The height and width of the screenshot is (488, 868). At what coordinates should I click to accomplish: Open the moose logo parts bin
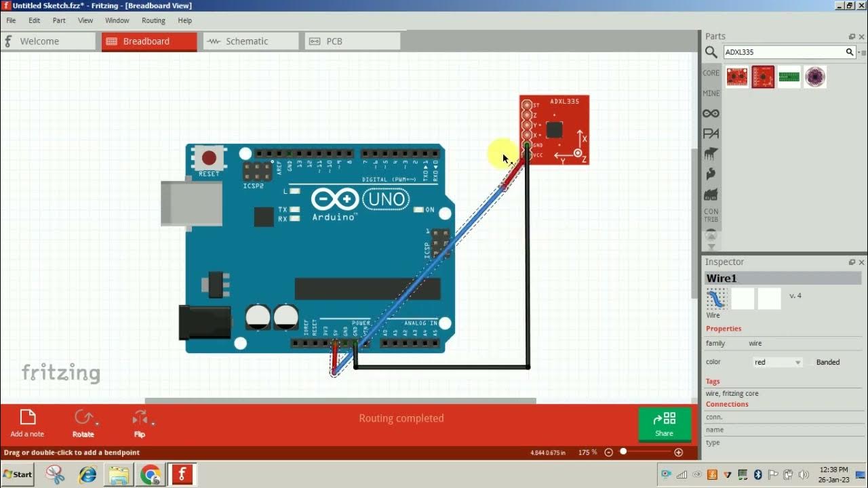(x=711, y=154)
